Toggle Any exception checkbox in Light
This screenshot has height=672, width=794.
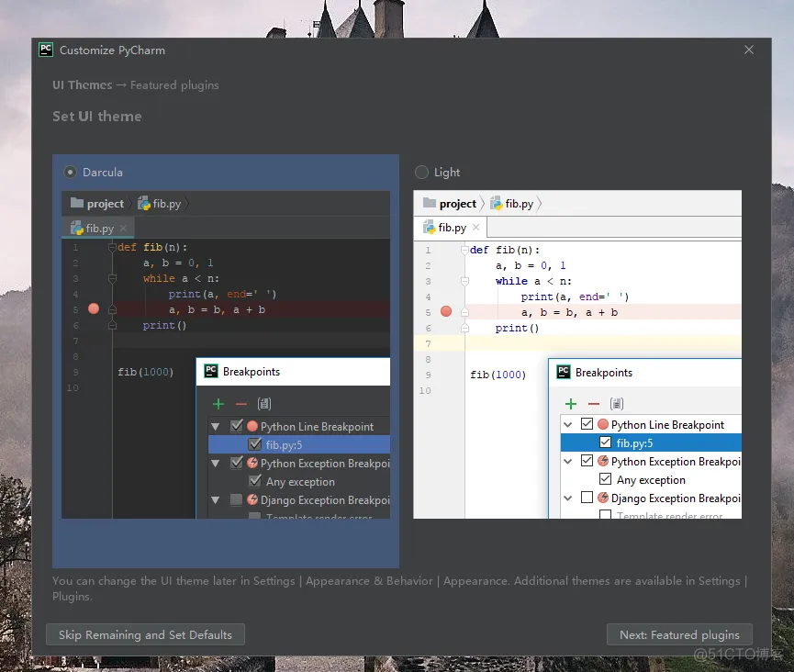pos(605,478)
